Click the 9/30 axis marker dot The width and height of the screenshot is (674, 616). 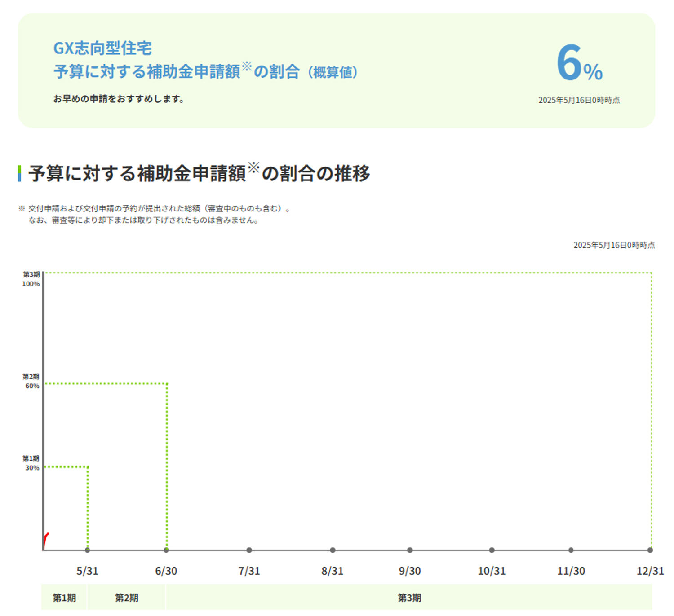(410, 550)
